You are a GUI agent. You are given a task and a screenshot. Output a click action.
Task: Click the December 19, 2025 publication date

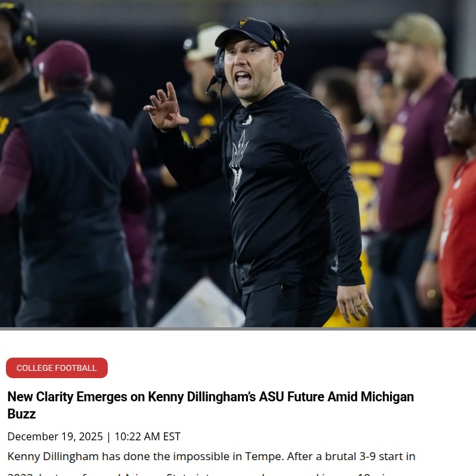[x=55, y=436]
